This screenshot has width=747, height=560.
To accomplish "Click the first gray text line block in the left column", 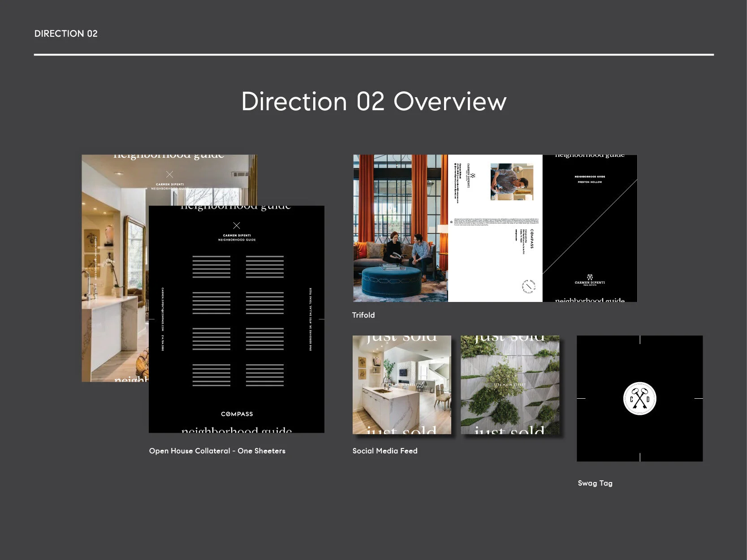I will [x=212, y=267].
